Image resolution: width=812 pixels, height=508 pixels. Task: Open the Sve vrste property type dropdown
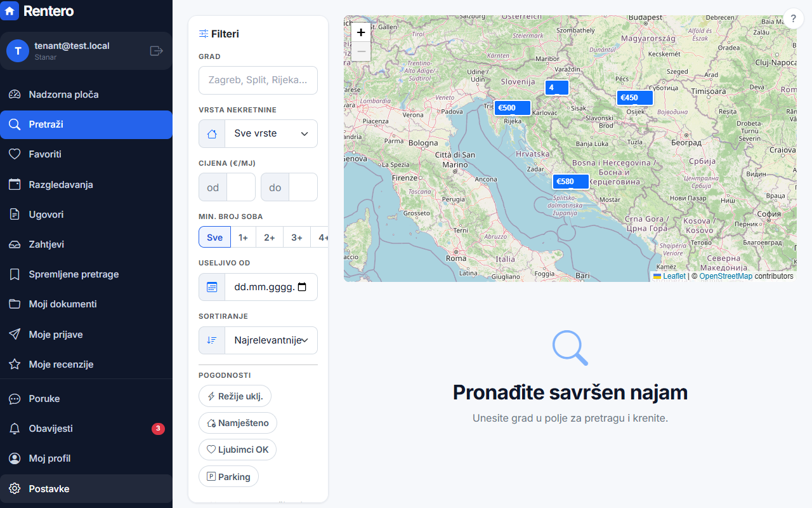pos(271,134)
